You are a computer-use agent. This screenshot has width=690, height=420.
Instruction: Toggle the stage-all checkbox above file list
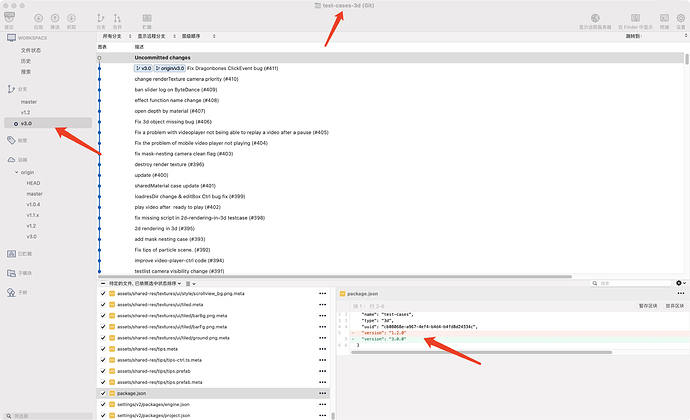pyautogui.click(x=103, y=284)
